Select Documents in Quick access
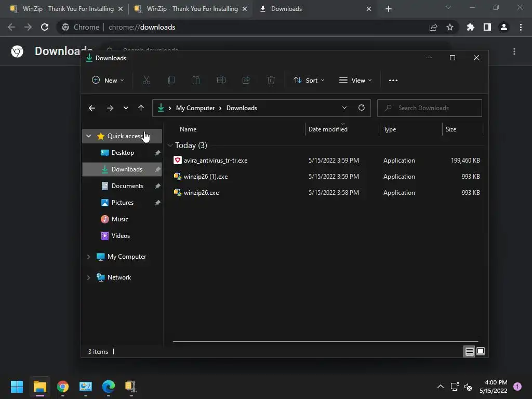The height and width of the screenshot is (399, 532). [x=123, y=186]
